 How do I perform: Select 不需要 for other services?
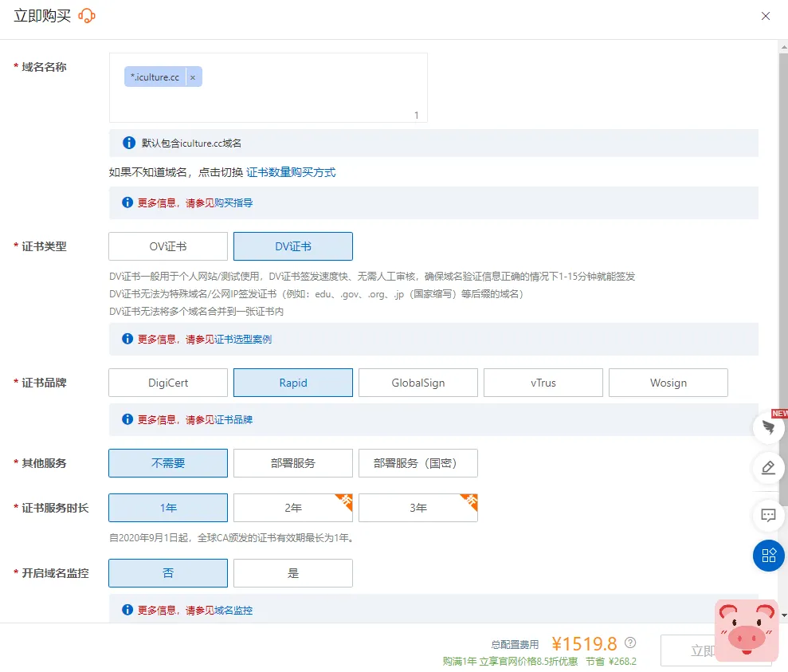tap(168, 463)
